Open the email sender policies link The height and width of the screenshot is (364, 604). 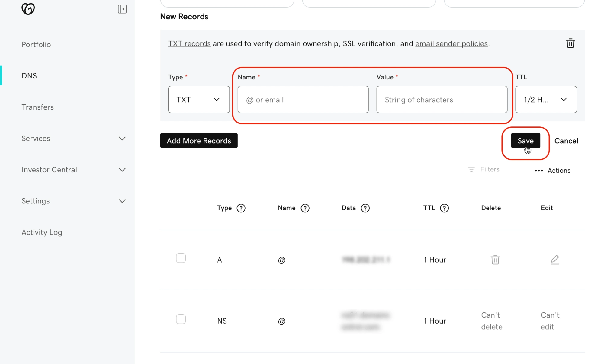point(451,44)
